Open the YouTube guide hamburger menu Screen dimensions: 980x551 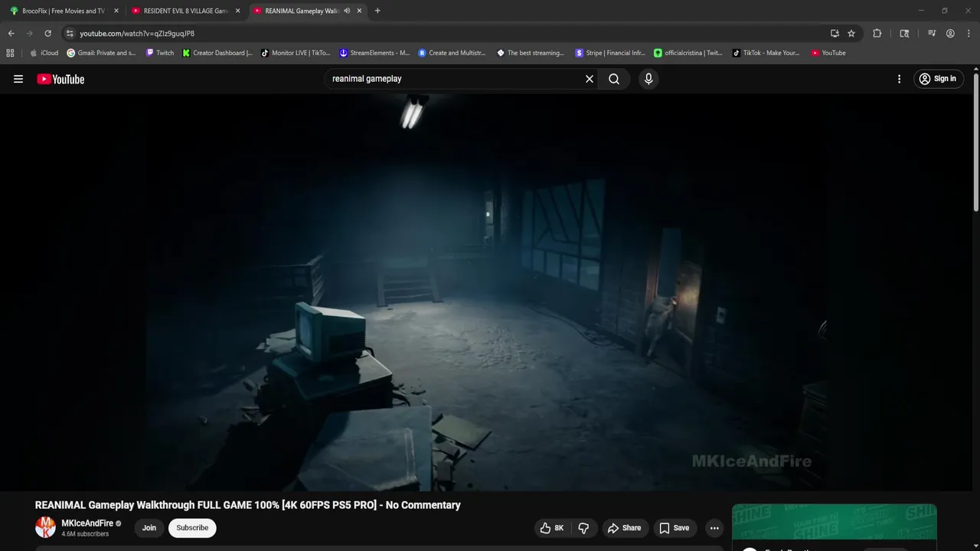18,79
